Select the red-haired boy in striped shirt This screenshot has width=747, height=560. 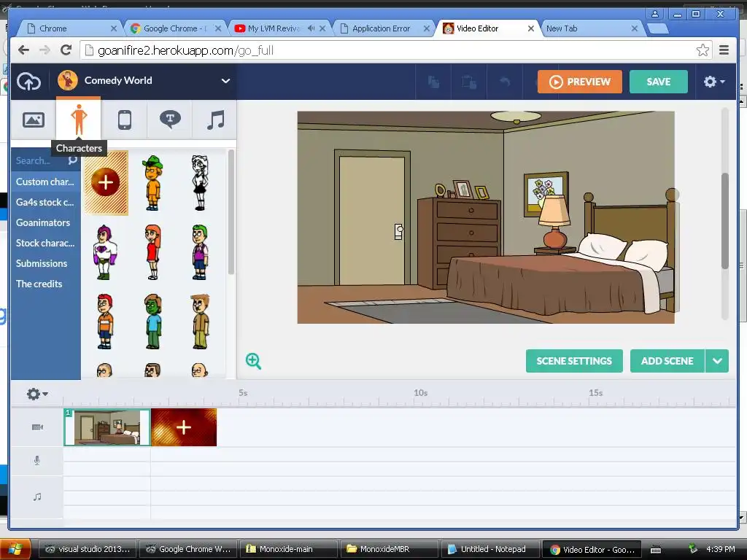105,322
